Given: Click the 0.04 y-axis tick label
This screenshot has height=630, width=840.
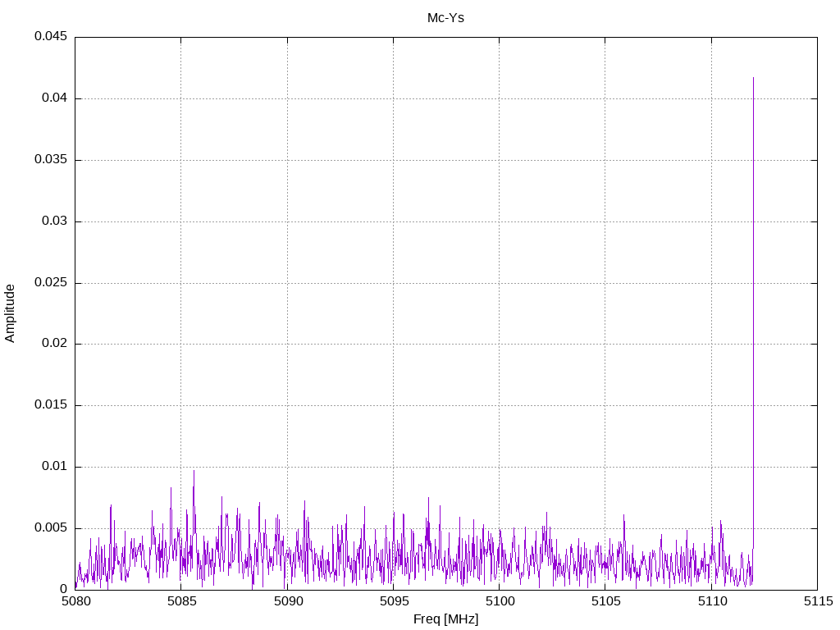Looking at the screenshot, I should 53,98.
